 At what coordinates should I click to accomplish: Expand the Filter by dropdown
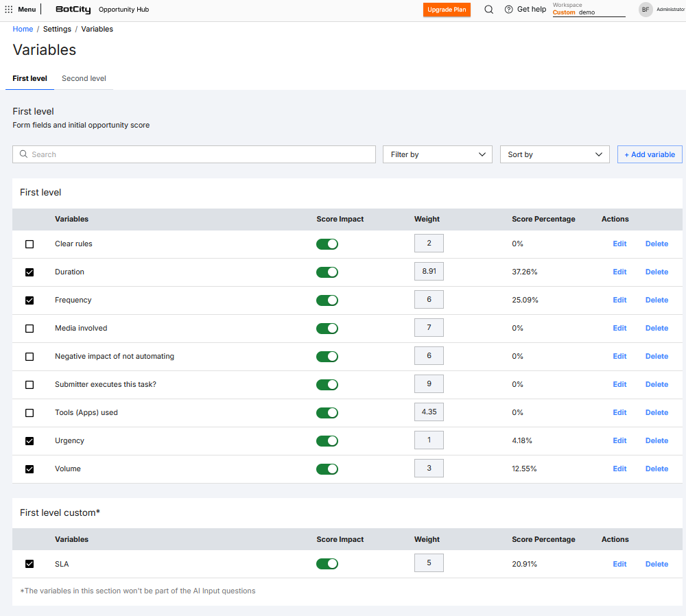pyautogui.click(x=437, y=154)
